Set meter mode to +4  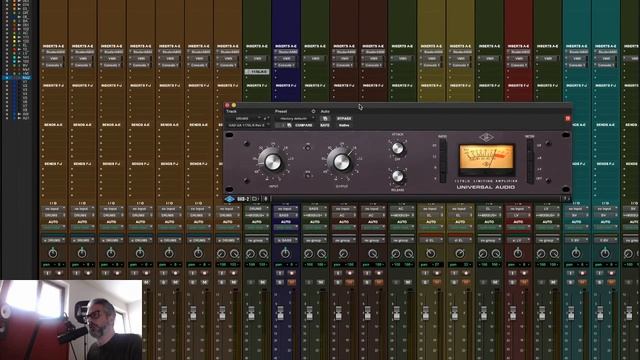tap(530, 168)
